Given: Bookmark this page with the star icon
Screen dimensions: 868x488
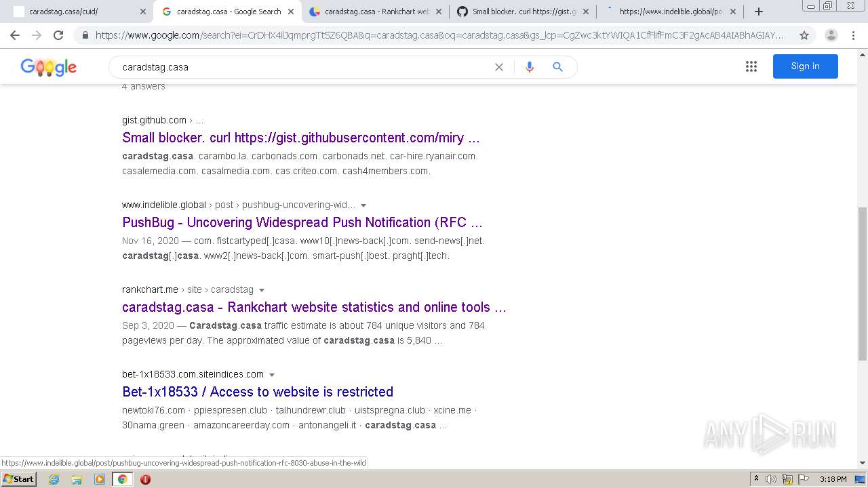Looking at the screenshot, I should click(804, 35).
